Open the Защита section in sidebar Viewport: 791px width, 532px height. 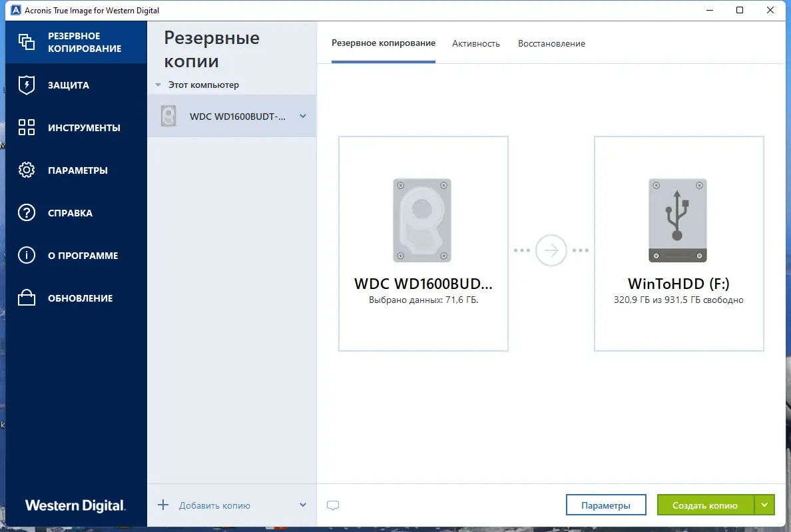(27, 85)
